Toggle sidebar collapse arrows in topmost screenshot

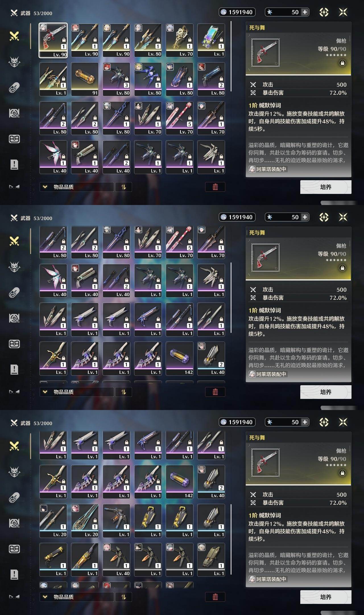click(14, 187)
